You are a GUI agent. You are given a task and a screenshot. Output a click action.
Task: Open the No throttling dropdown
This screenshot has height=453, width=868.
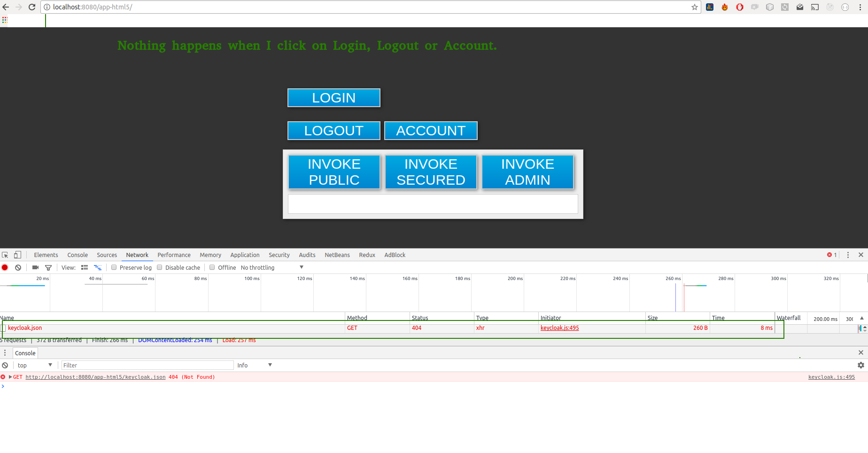coord(272,267)
